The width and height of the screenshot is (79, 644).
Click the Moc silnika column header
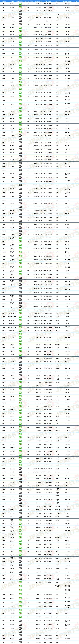48,1
